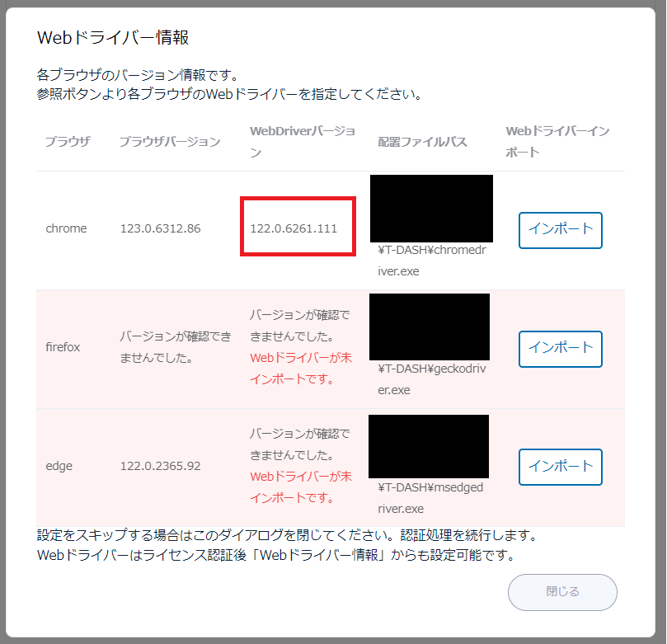Click the edge row label

[59, 466]
